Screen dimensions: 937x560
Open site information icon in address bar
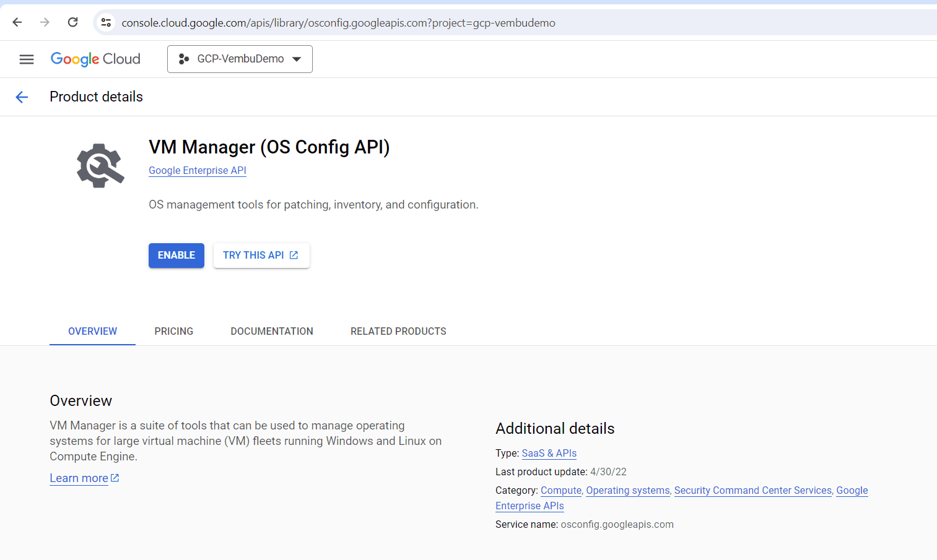[x=106, y=23]
